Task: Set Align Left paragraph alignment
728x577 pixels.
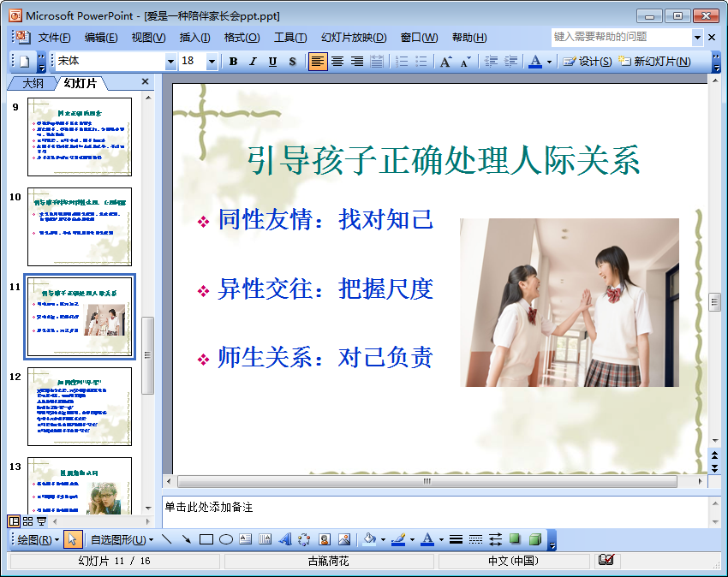Action: [318, 62]
